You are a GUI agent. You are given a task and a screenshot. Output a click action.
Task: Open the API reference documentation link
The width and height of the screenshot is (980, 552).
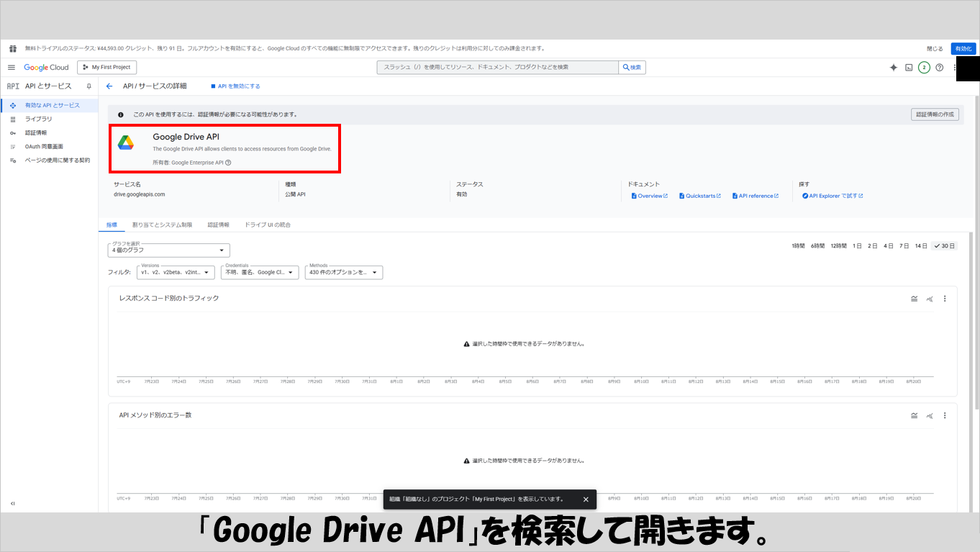756,196
